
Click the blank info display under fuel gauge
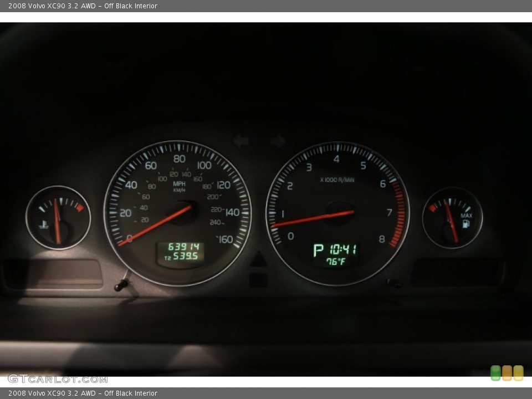point(457,273)
